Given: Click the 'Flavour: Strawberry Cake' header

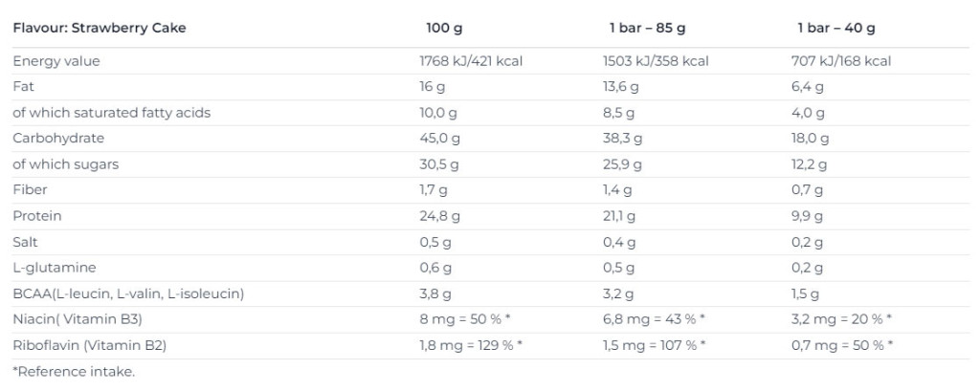Looking at the screenshot, I should pos(99,28).
